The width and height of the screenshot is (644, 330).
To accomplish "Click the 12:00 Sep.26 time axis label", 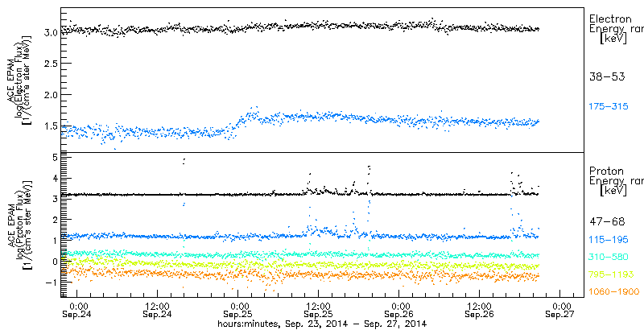I will pos(479,311).
